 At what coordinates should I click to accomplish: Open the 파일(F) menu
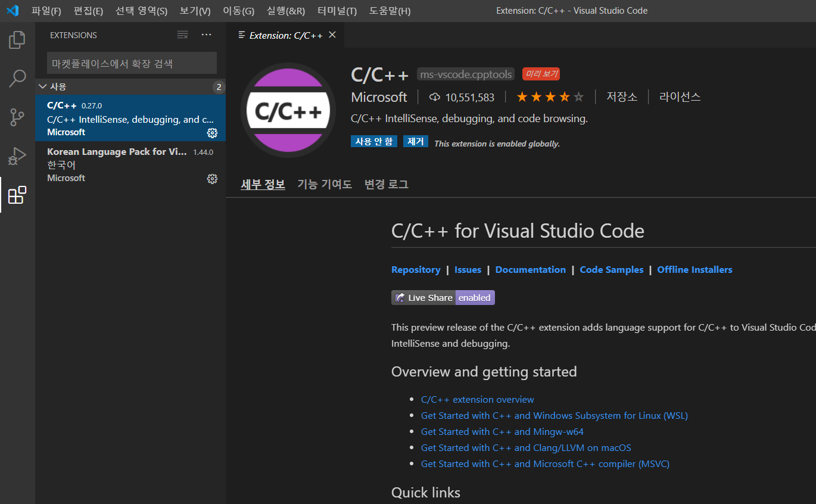[x=46, y=11]
